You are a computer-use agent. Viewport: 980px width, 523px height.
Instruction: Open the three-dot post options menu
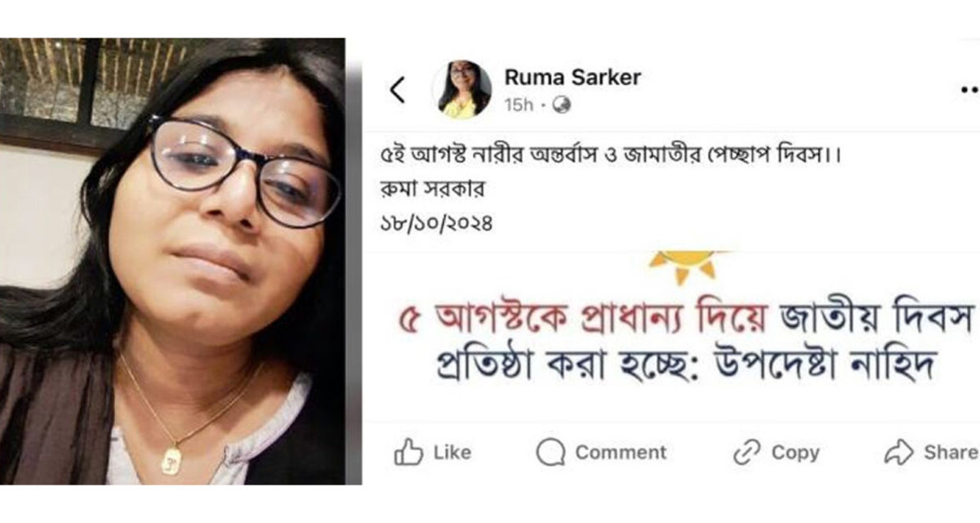tap(970, 90)
